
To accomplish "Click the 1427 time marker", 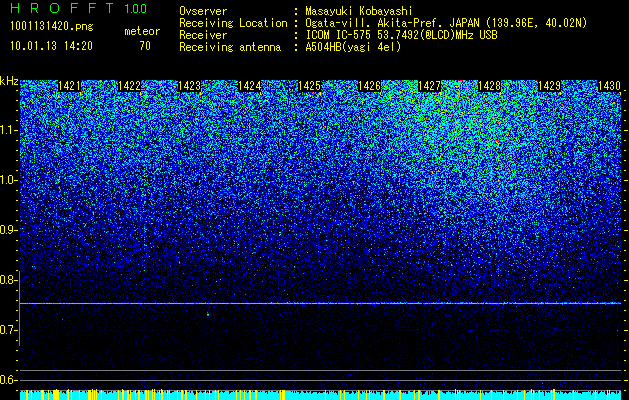I will (429, 86).
